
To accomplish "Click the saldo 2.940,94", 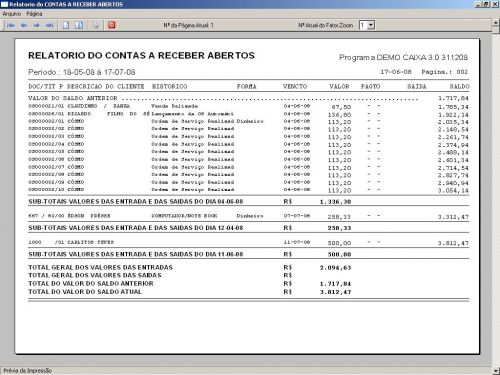I will coord(453,183).
